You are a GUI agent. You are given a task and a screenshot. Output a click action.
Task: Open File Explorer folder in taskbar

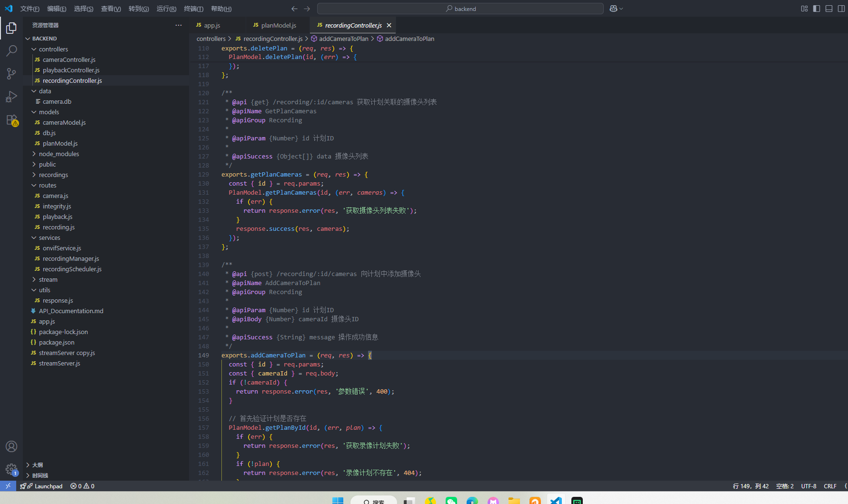(x=514, y=500)
